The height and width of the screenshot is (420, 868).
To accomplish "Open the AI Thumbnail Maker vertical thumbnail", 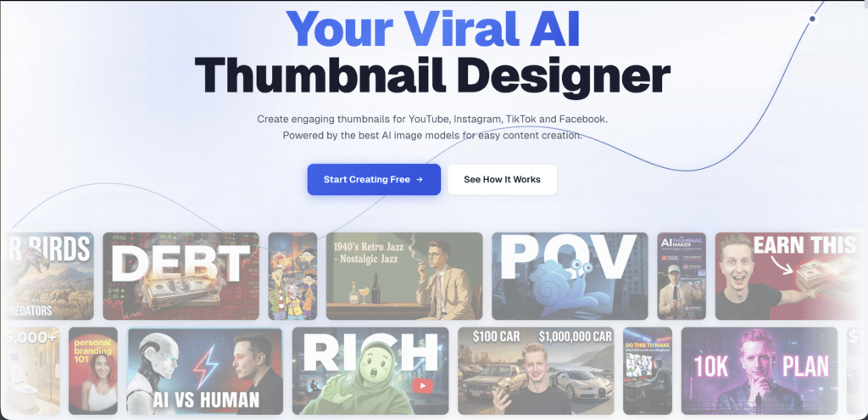I will (x=682, y=276).
